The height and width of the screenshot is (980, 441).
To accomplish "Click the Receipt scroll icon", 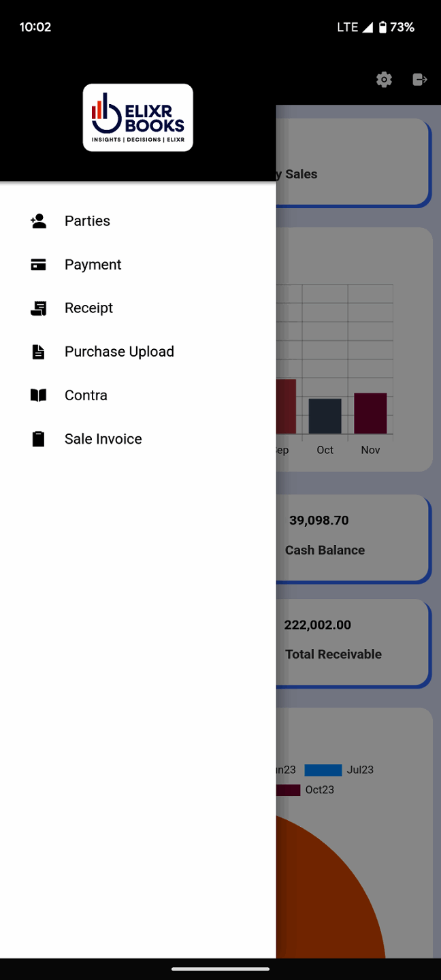I will [39, 308].
